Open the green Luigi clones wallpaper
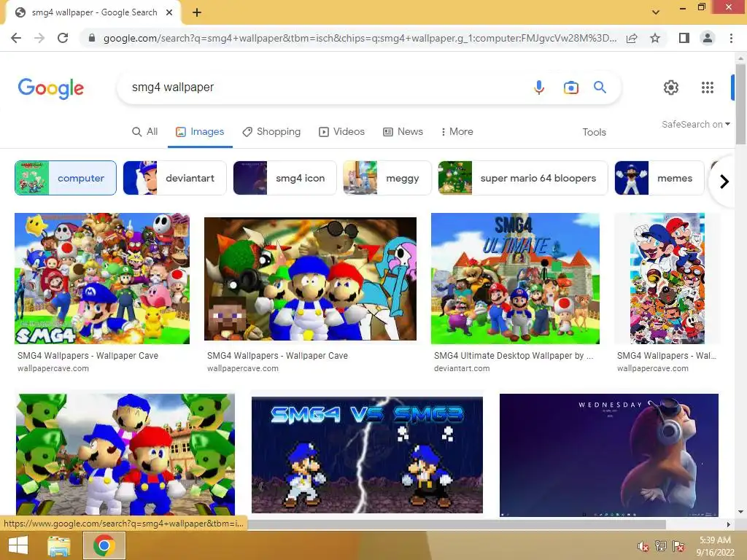 125,454
